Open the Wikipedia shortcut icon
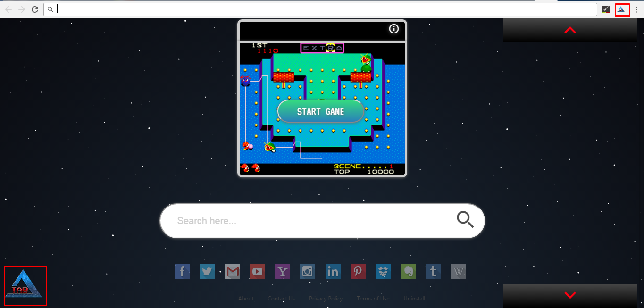This screenshot has height=308, width=644. 459,271
